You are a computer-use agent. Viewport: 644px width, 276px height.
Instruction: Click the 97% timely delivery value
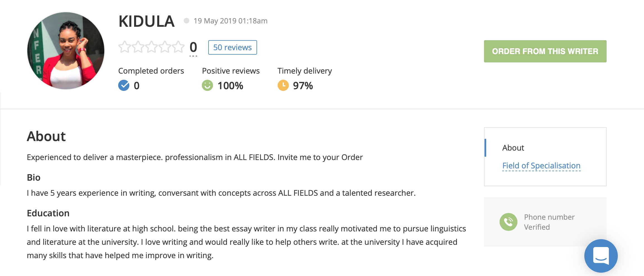303,86
